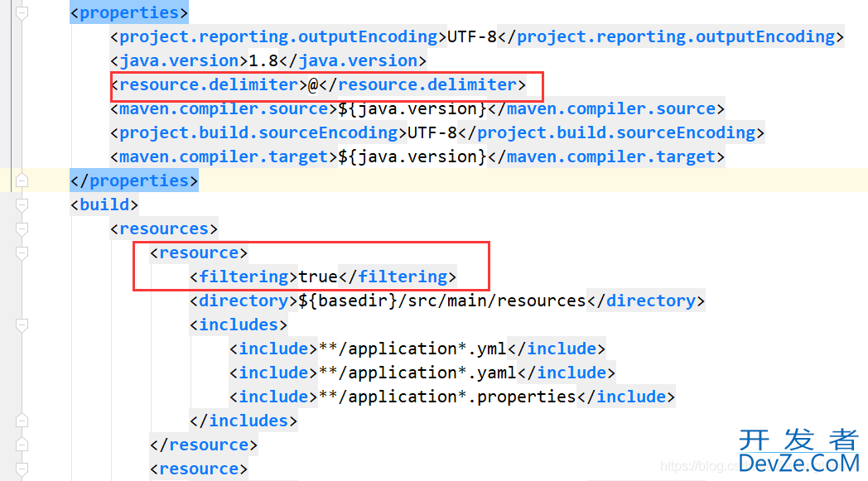Click the @ delimiter value
The height and width of the screenshot is (481, 868).
click(313, 84)
